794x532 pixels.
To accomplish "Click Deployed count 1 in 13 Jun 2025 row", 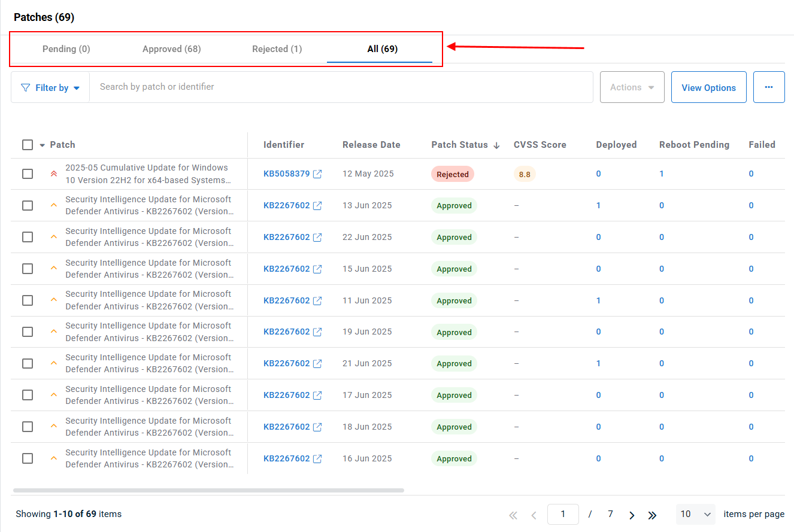I will 599,205.
